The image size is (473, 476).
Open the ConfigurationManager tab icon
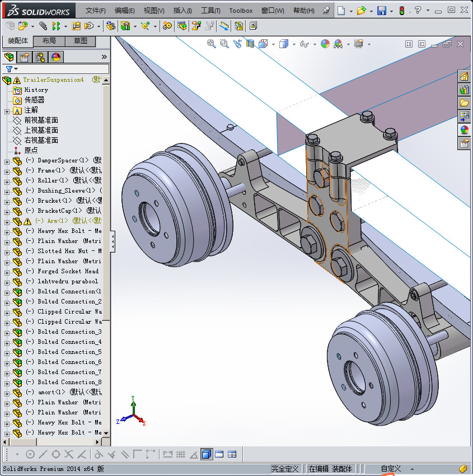click(x=40, y=57)
